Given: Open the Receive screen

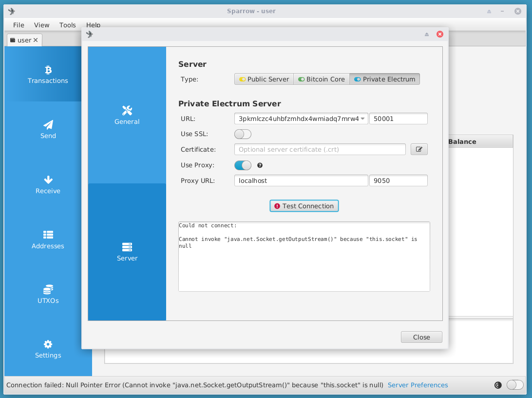Looking at the screenshot, I should coord(48,184).
